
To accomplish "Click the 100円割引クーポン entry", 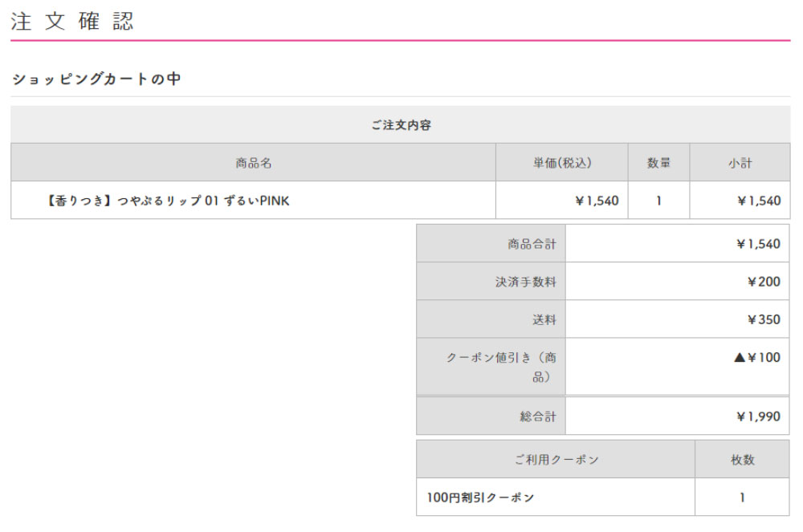I will click(x=480, y=497).
